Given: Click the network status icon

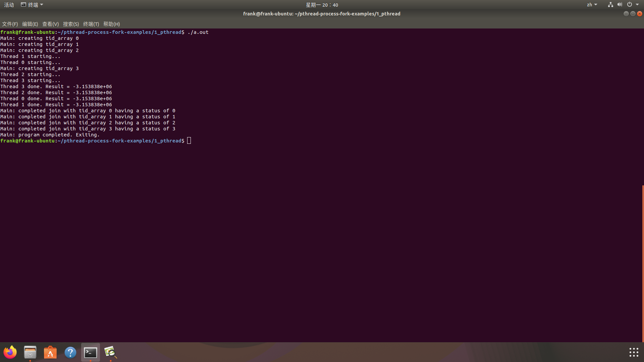Looking at the screenshot, I should point(610,5).
